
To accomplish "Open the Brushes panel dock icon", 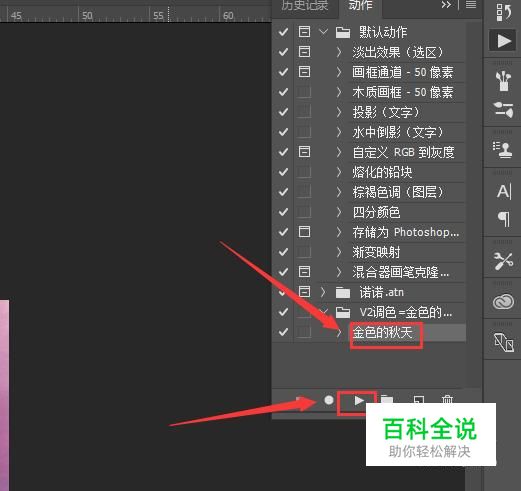I will pyautogui.click(x=503, y=81).
